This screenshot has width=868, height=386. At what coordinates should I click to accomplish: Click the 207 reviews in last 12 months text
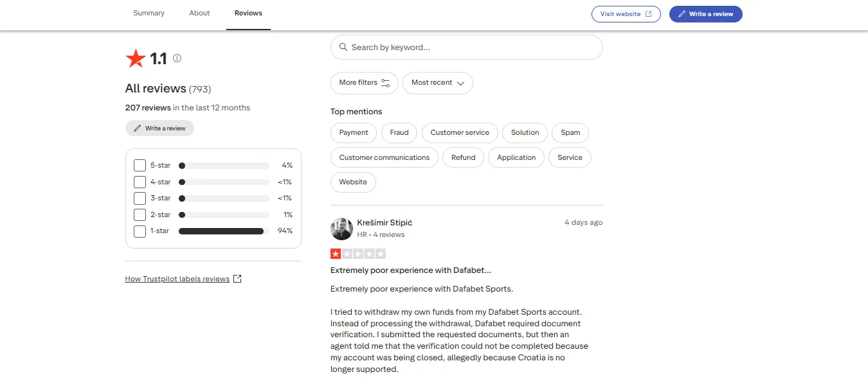188,108
